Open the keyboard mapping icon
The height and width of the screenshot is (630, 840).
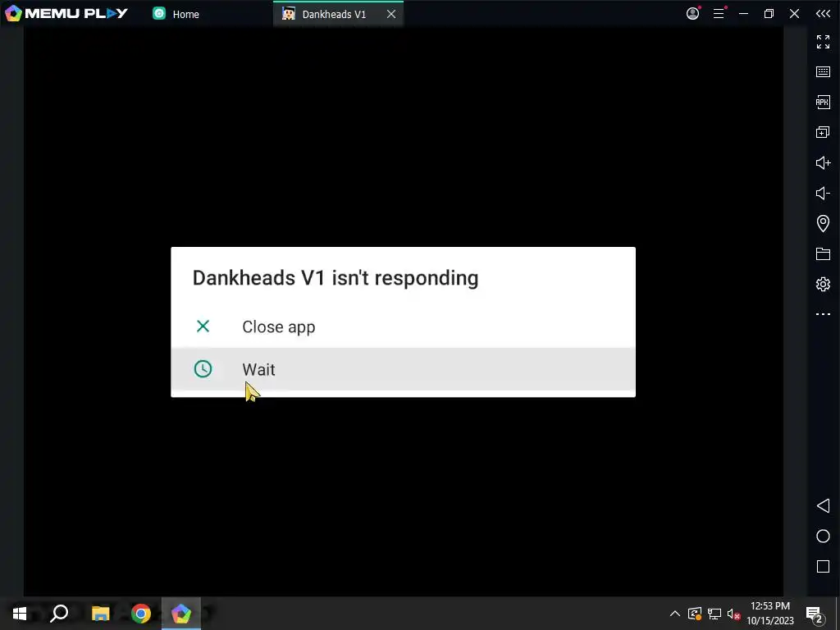pos(823,72)
